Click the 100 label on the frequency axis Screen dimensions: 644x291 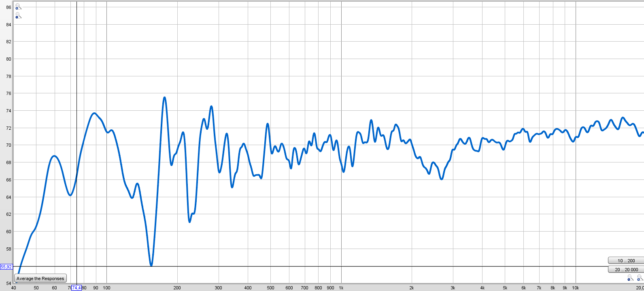106,288
